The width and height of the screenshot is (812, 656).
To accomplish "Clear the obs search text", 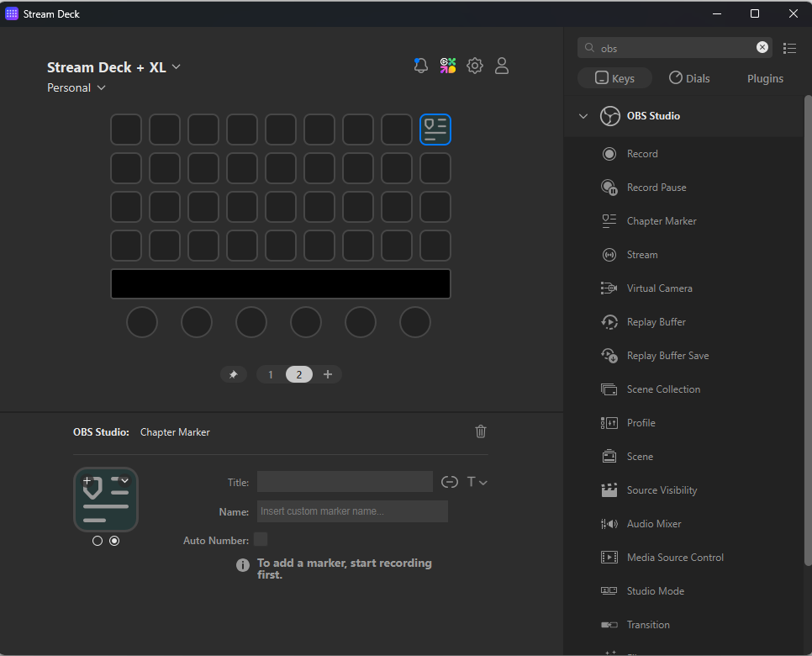I will coord(762,47).
